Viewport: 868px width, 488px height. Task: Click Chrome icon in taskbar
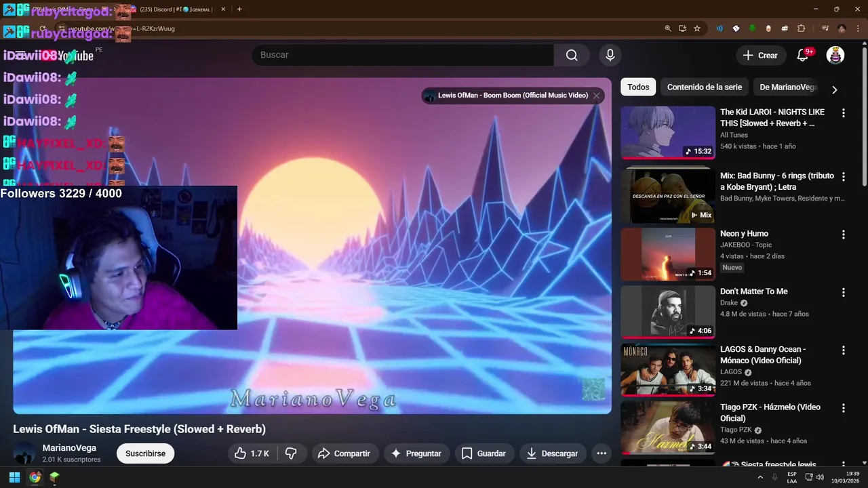[x=35, y=477]
